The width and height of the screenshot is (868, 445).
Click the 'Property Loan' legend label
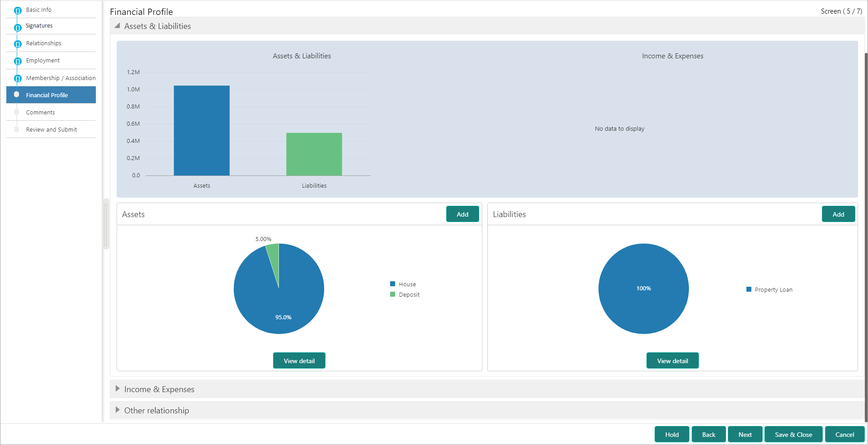774,290
